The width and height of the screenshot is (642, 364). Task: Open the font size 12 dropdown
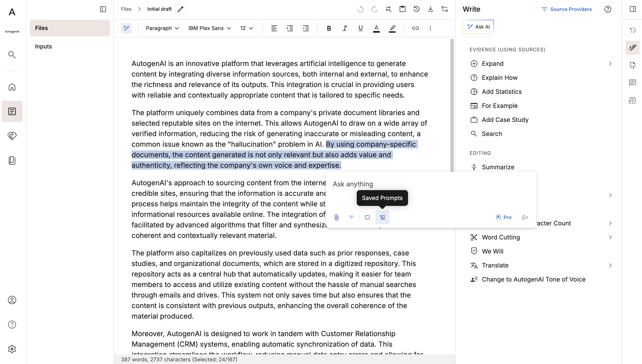(247, 28)
